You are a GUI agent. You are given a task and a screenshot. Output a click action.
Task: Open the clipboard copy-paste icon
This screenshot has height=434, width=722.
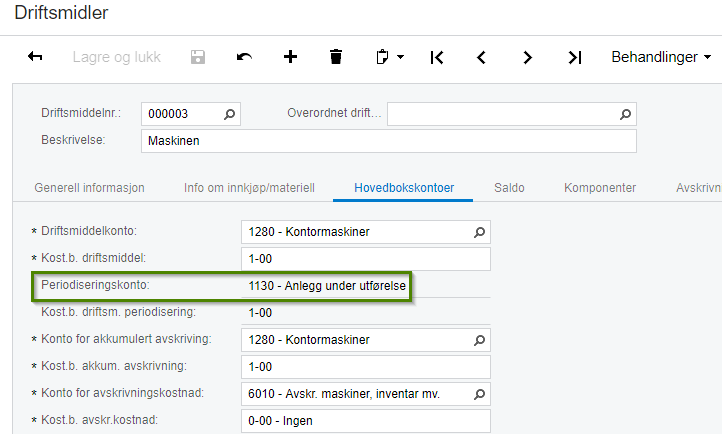point(382,57)
